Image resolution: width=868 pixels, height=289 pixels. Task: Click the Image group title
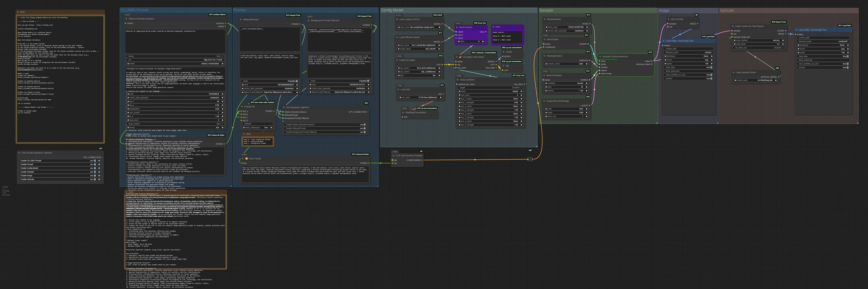664,10
